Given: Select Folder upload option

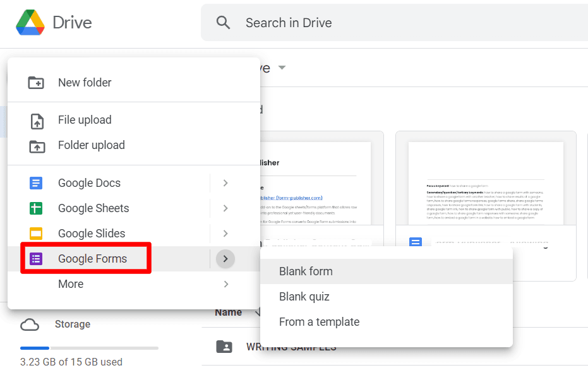Looking at the screenshot, I should [x=134, y=145].
